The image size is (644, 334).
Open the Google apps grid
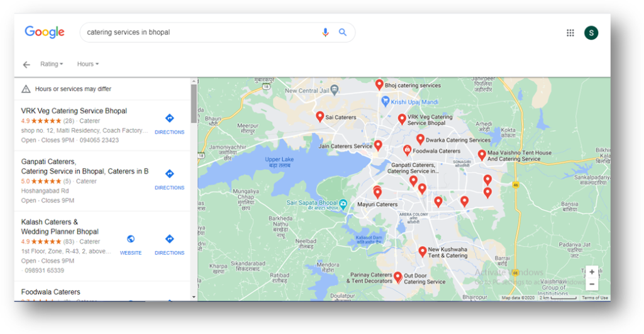[570, 33]
